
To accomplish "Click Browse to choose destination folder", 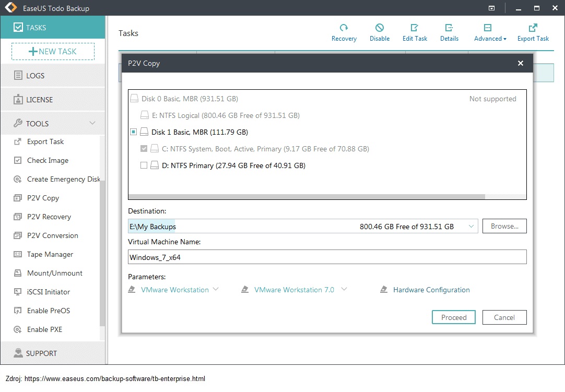I will pos(504,227).
